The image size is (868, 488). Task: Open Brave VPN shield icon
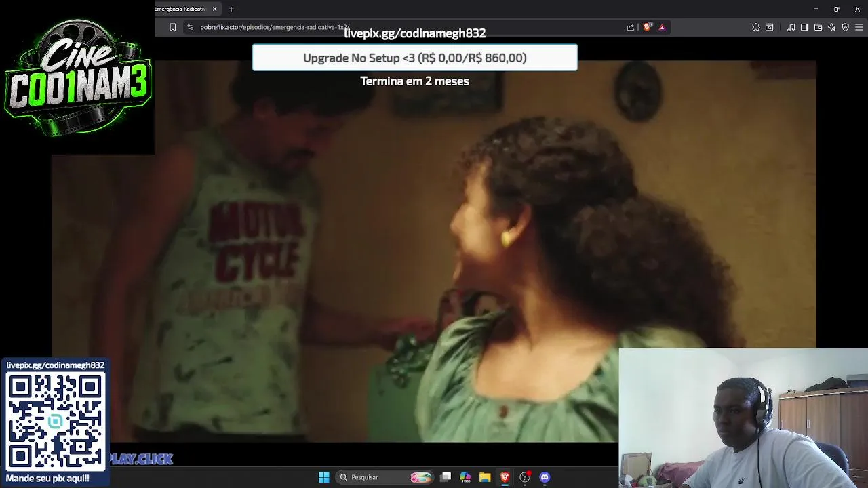tap(846, 27)
